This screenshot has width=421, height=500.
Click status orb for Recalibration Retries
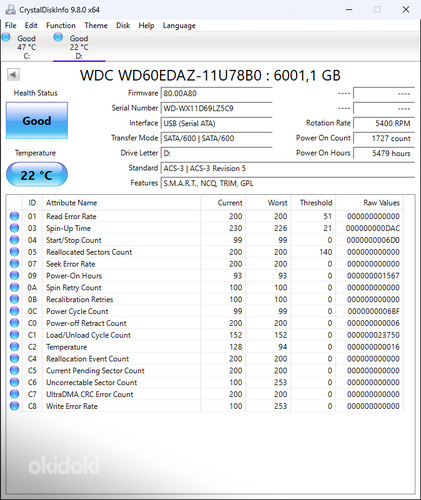coord(14,299)
